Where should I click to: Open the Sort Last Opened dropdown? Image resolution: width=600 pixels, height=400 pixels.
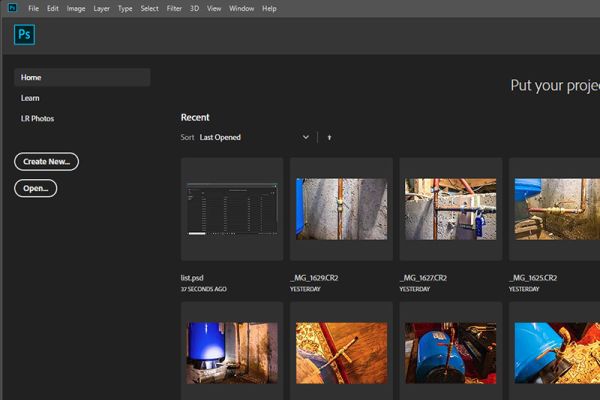point(254,137)
